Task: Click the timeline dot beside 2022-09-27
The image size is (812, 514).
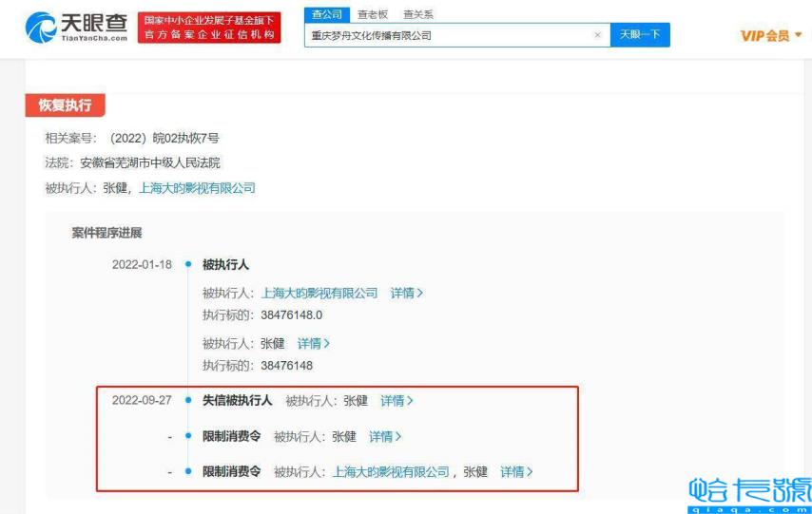Action: tap(188, 400)
